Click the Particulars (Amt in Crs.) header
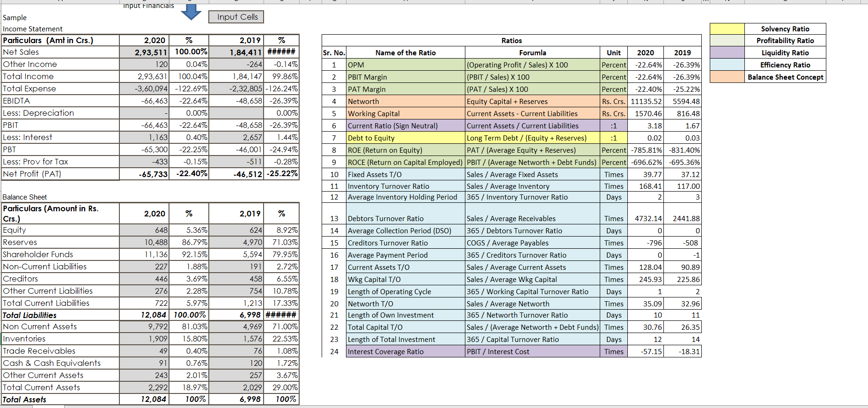 coord(60,40)
